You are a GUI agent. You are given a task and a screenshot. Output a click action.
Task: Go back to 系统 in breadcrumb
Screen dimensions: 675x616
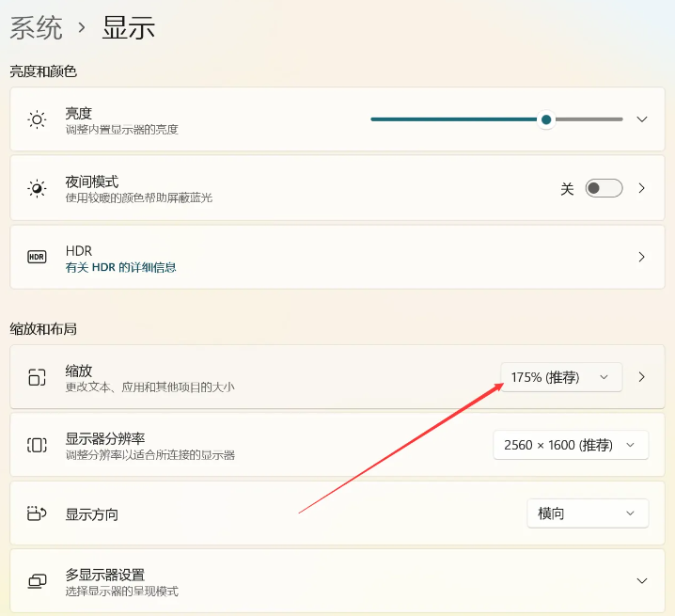[x=37, y=27]
